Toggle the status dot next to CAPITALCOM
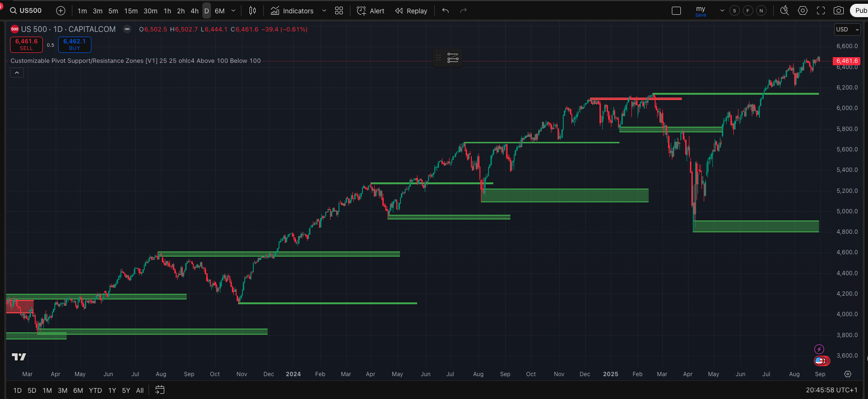Image resolution: width=868 pixels, height=399 pixels. click(x=127, y=29)
